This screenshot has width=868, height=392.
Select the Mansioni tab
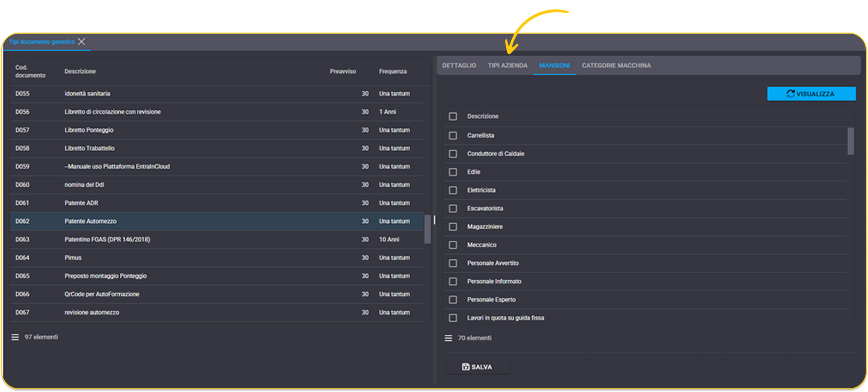[x=554, y=66]
